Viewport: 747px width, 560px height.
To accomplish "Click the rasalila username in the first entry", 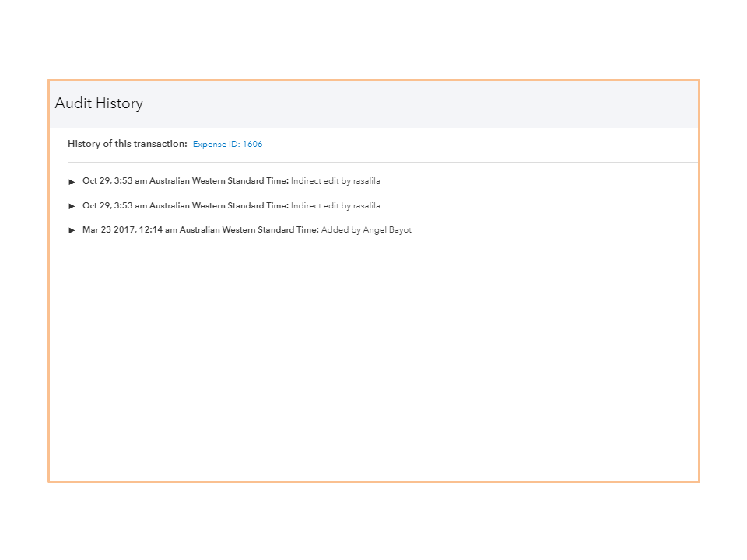I will [366, 181].
